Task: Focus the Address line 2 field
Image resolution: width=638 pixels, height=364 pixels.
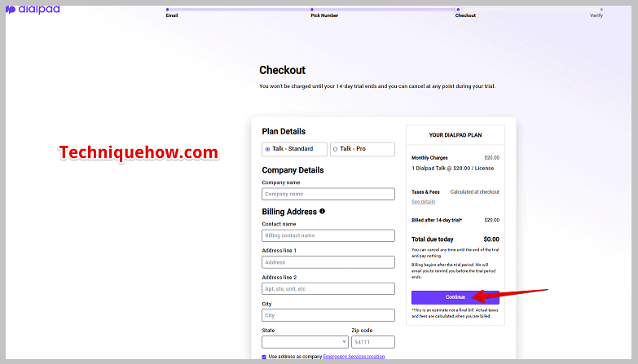Action: click(328, 289)
